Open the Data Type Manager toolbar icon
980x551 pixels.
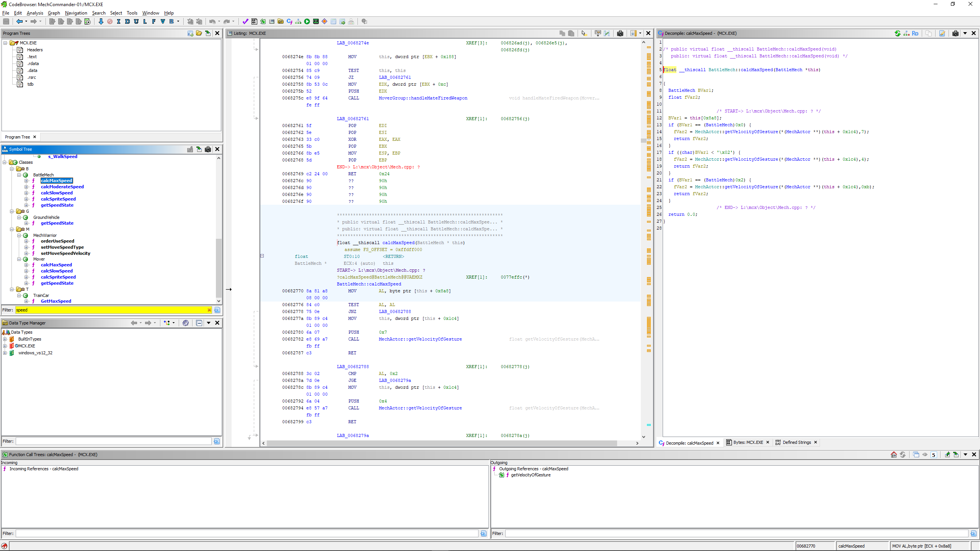tap(281, 21)
